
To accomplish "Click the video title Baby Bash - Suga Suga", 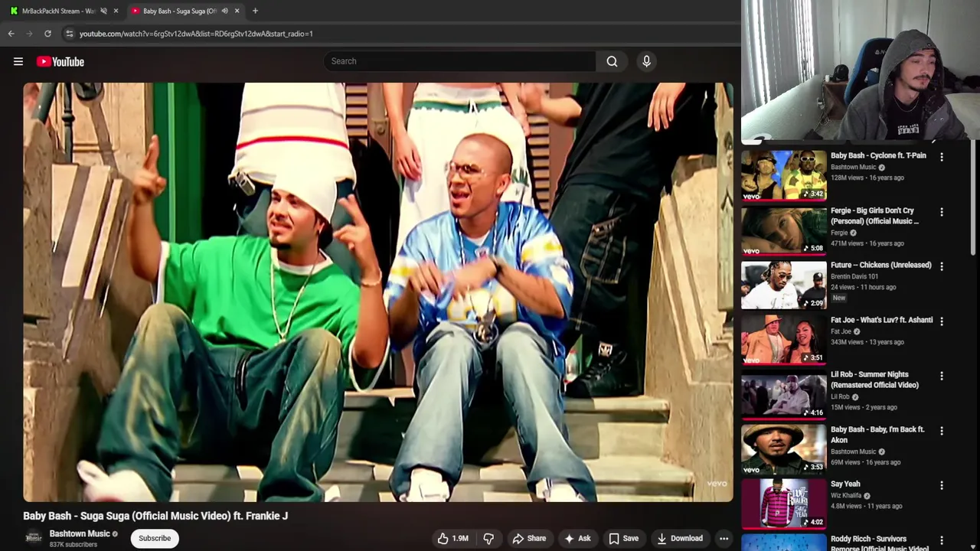I will click(x=155, y=516).
